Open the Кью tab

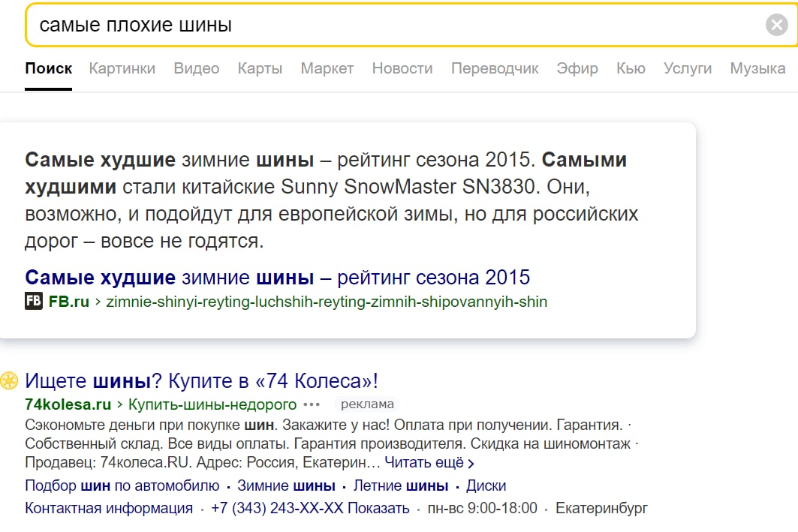tap(631, 68)
